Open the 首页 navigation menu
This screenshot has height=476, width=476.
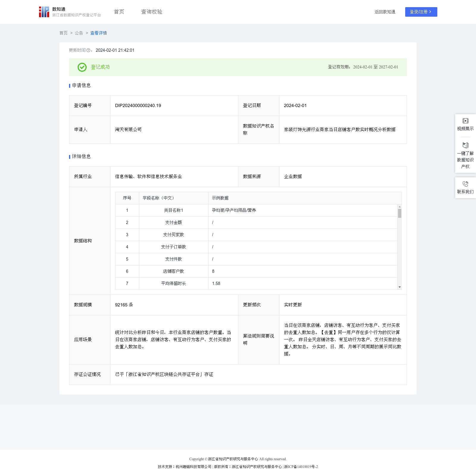point(119,12)
